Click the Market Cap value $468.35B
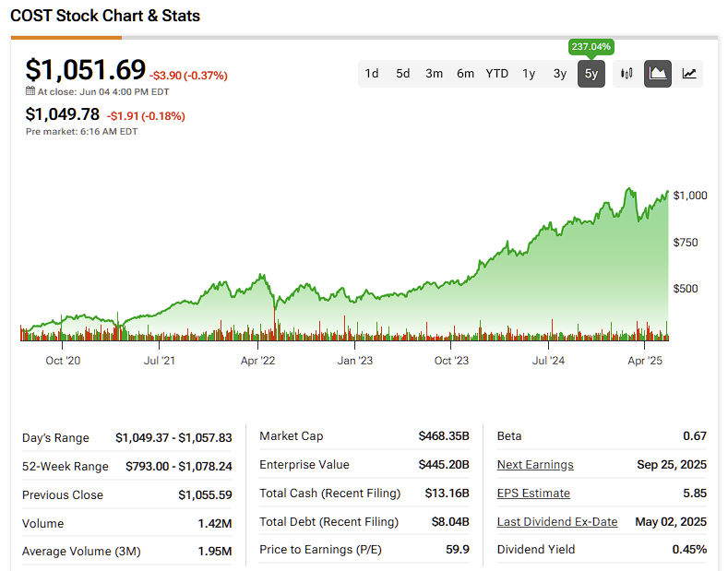The height and width of the screenshot is (571, 728). 444,436
